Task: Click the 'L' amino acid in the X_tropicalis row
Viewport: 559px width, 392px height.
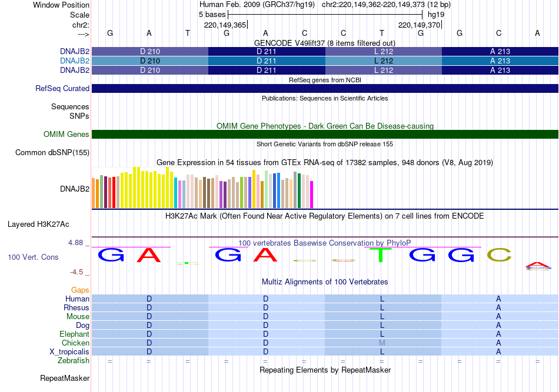Action: point(382,352)
